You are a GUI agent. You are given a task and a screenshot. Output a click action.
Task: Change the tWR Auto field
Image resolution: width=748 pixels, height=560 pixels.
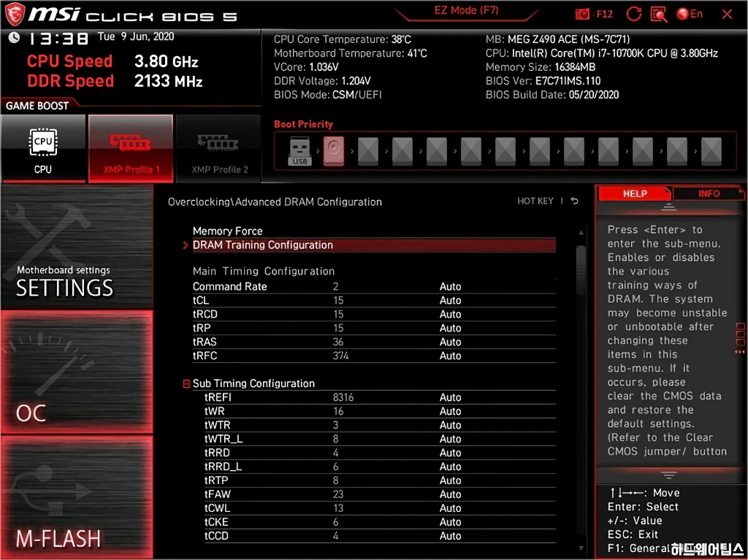[450, 411]
